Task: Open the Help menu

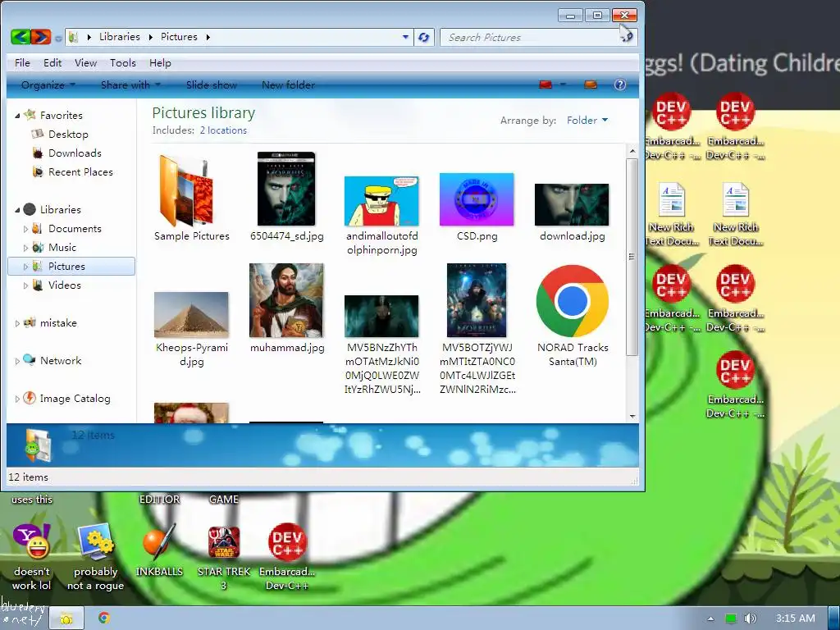Action: 160,62
